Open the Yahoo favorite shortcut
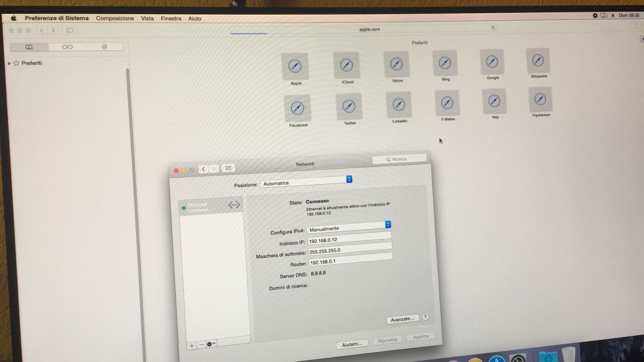 (396, 64)
